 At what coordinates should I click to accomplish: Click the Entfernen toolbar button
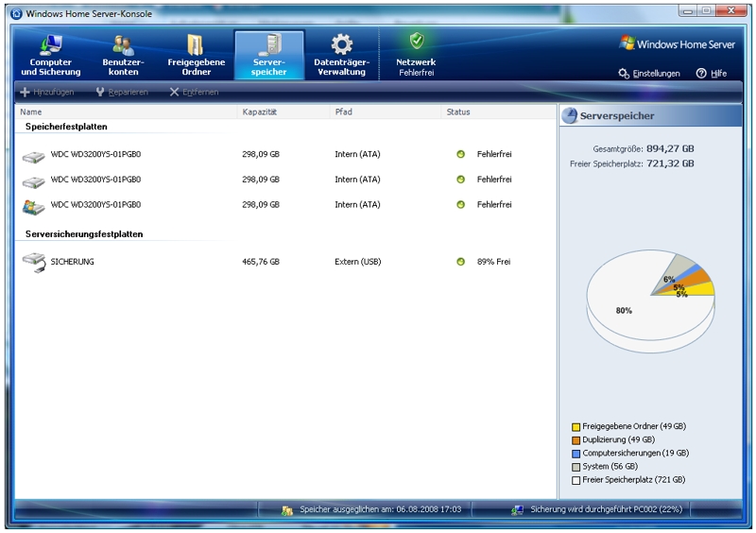[x=195, y=92]
